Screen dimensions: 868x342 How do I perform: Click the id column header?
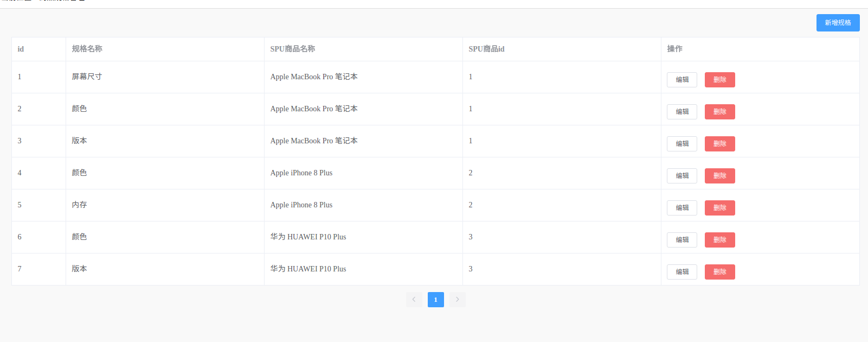[x=39, y=49]
